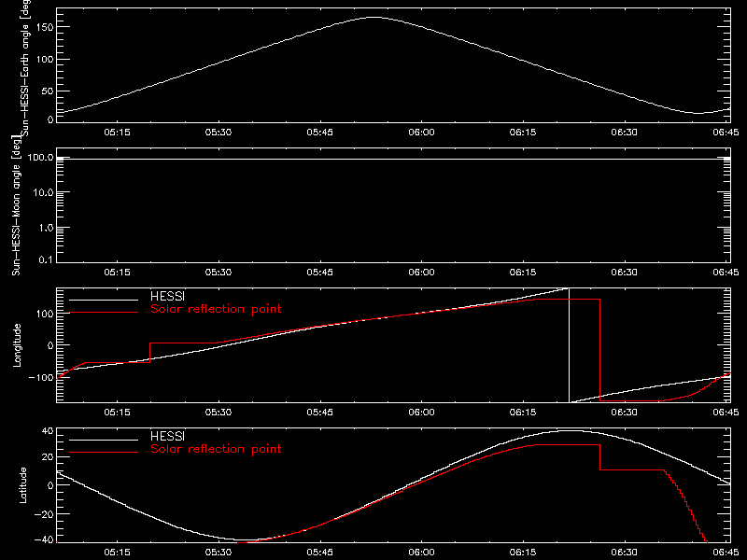Click red legend line in Longitude plot
Image resolution: width=747 pixels, height=560 pixels.
104,313
